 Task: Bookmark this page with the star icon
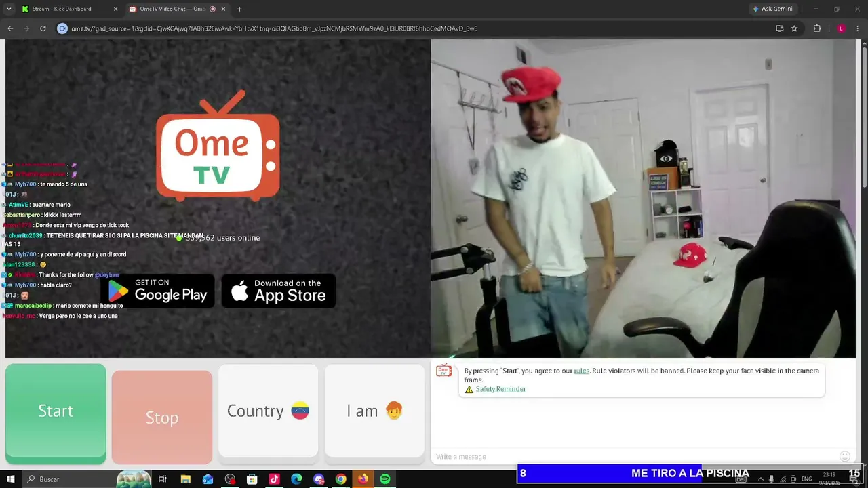coord(794,28)
